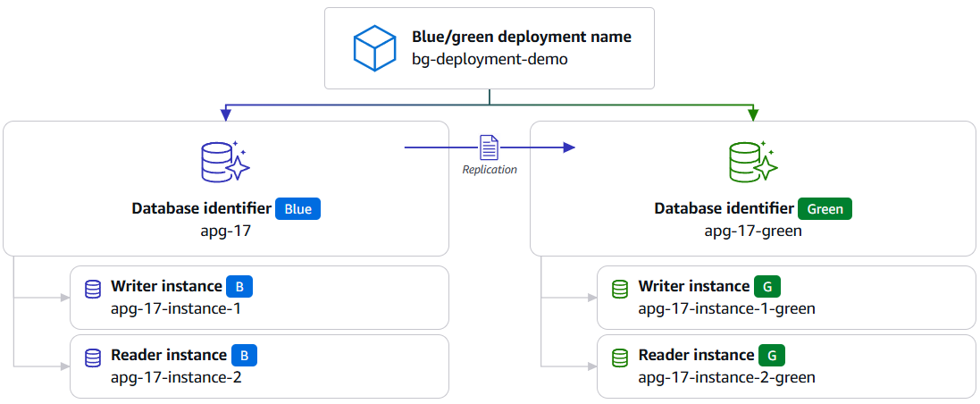Click the B badge on Writer instance
Screen dimensions: 980x404
239,287
